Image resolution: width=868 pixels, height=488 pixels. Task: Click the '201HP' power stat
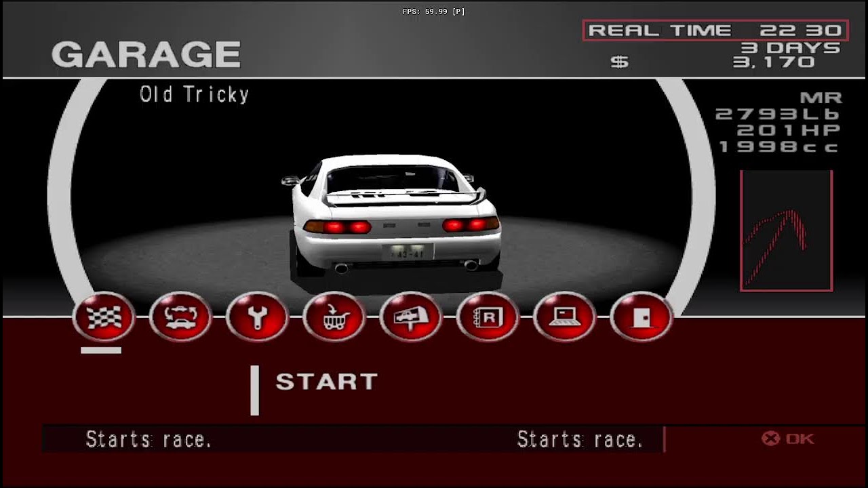(x=789, y=130)
